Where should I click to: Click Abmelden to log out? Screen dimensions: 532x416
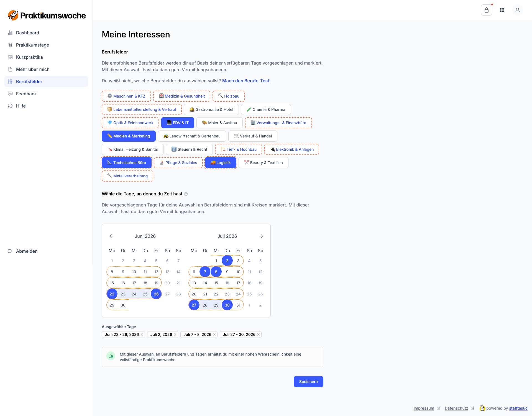[x=27, y=251]
